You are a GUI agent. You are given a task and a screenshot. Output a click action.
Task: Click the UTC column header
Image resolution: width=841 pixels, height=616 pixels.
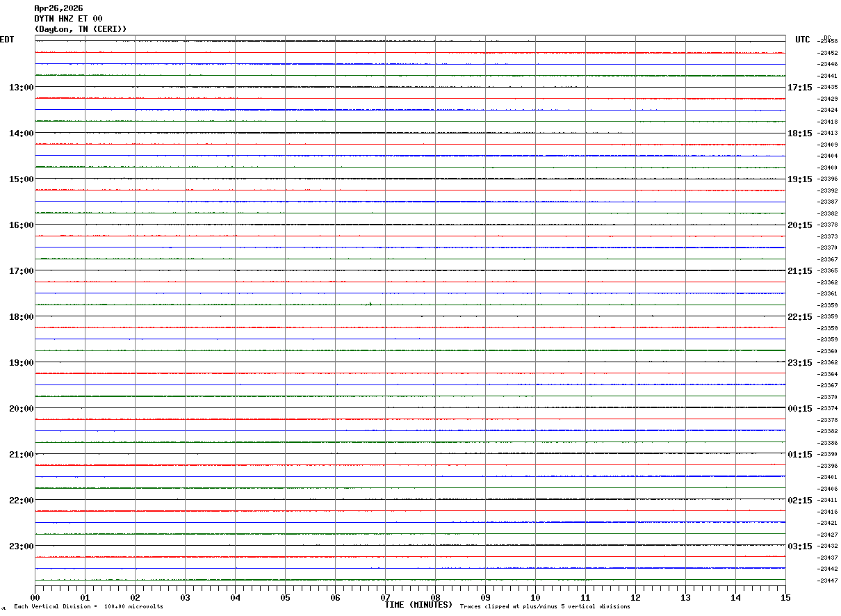pos(803,40)
